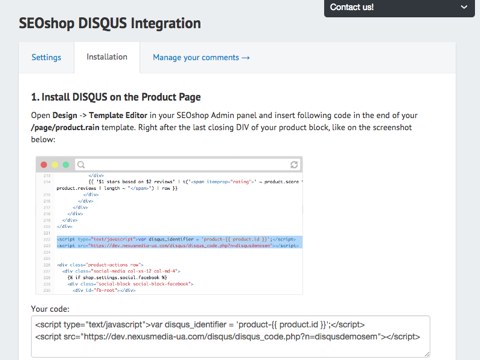Click the arrow icon after Manage your comments

point(246,58)
